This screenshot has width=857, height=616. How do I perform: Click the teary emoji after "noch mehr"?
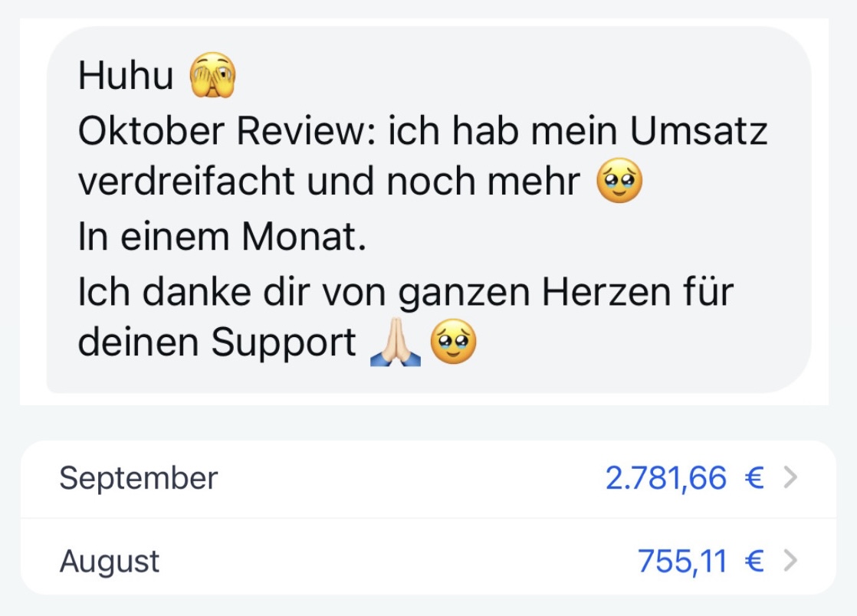click(619, 181)
